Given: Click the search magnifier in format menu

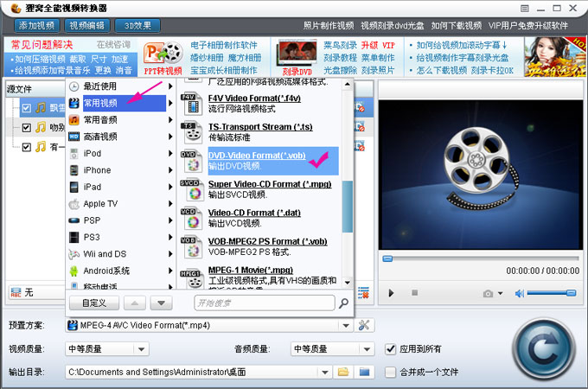Looking at the screenshot, I should click(x=343, y=303).
